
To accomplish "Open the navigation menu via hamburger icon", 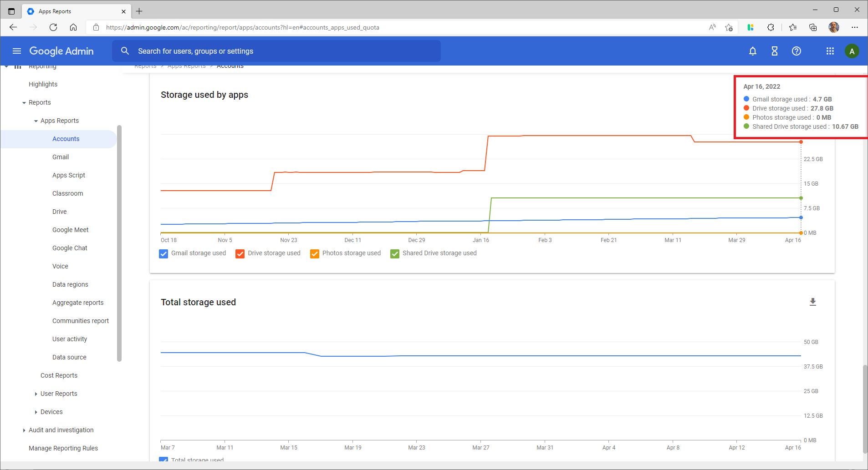I will [x=16, y=51].
